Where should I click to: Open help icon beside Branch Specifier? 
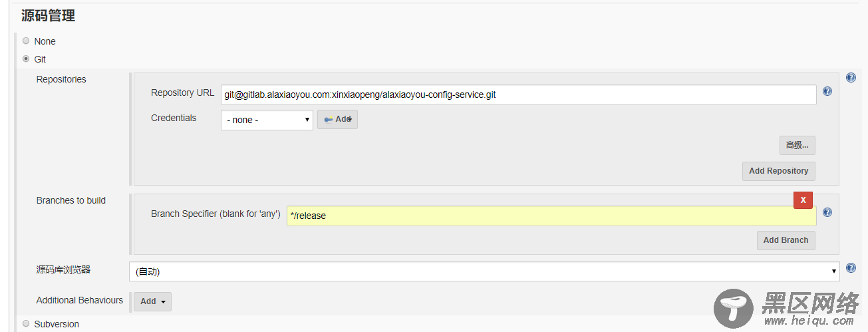tap(827, 212)
